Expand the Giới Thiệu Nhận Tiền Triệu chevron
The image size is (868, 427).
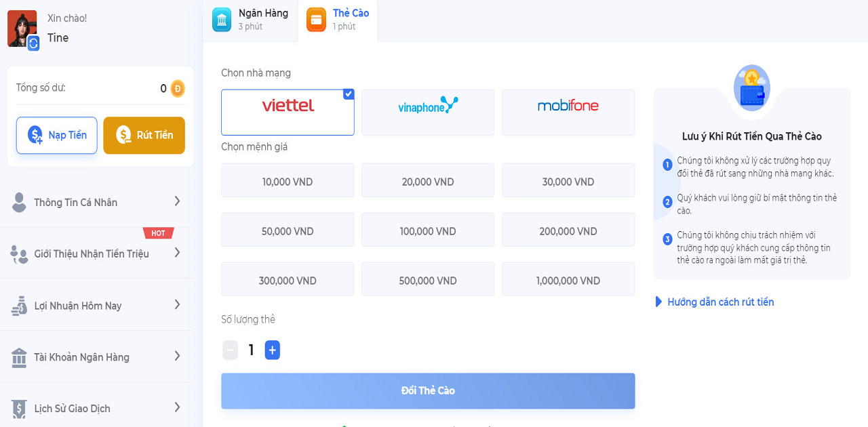177,253
